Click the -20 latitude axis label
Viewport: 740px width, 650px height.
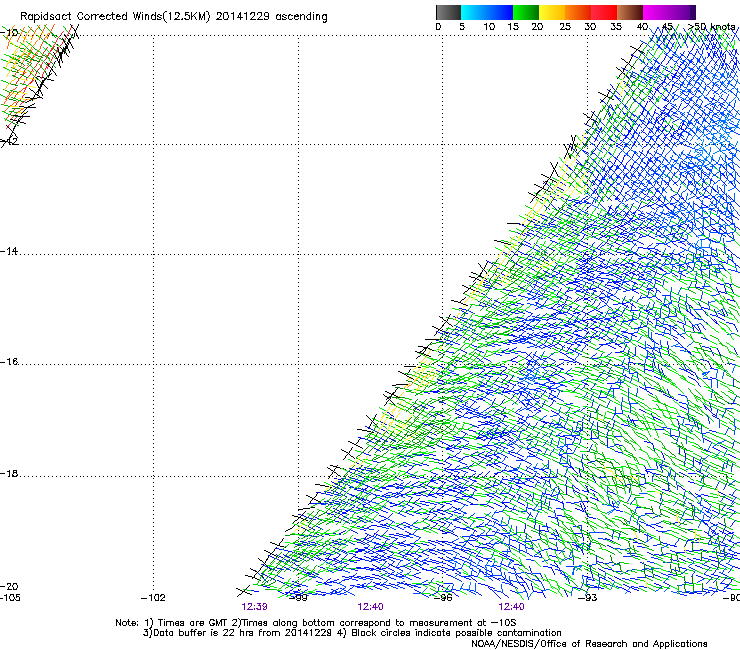coord(9,586)
